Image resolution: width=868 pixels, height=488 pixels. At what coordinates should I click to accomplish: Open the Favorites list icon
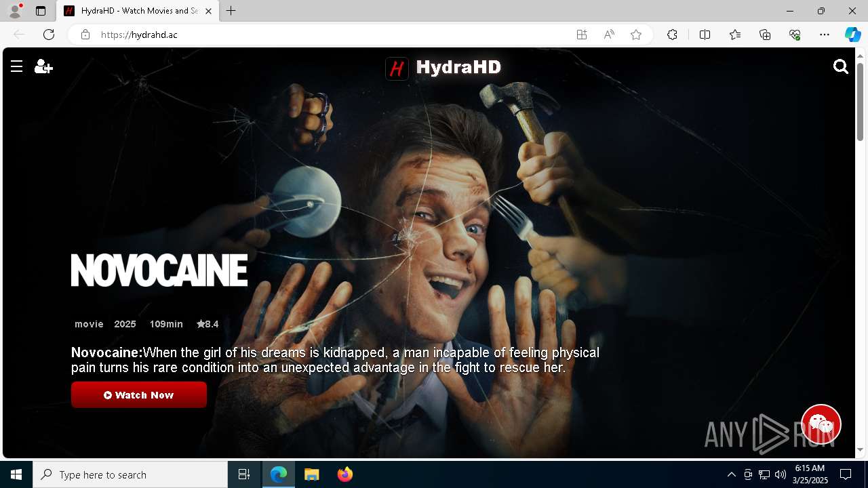click(x=735, y=35)
